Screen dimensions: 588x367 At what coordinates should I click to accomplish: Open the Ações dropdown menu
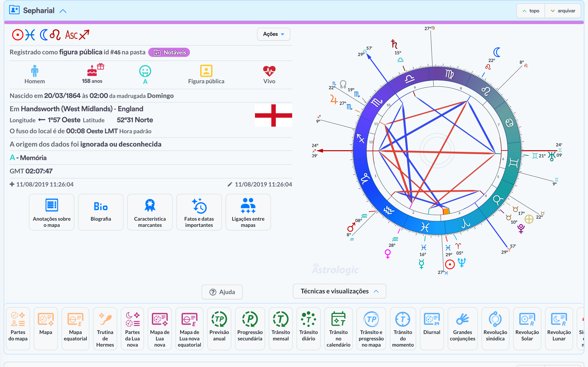point(273,34)
